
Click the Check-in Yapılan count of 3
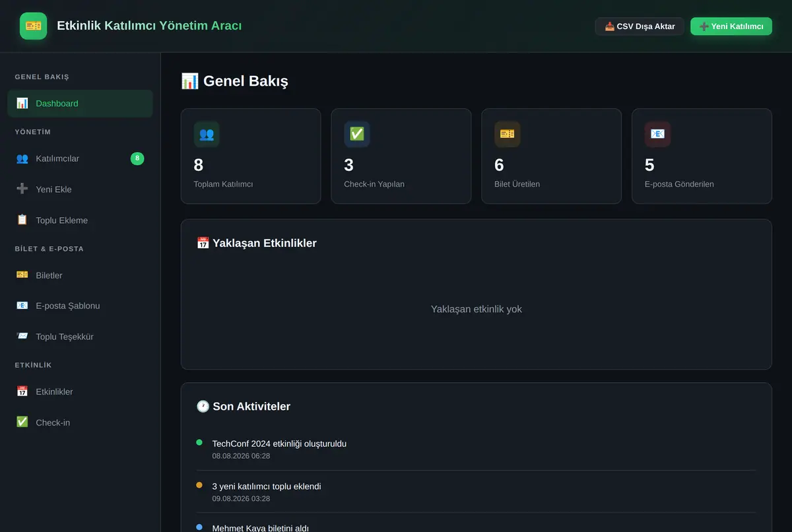[349, 165]
